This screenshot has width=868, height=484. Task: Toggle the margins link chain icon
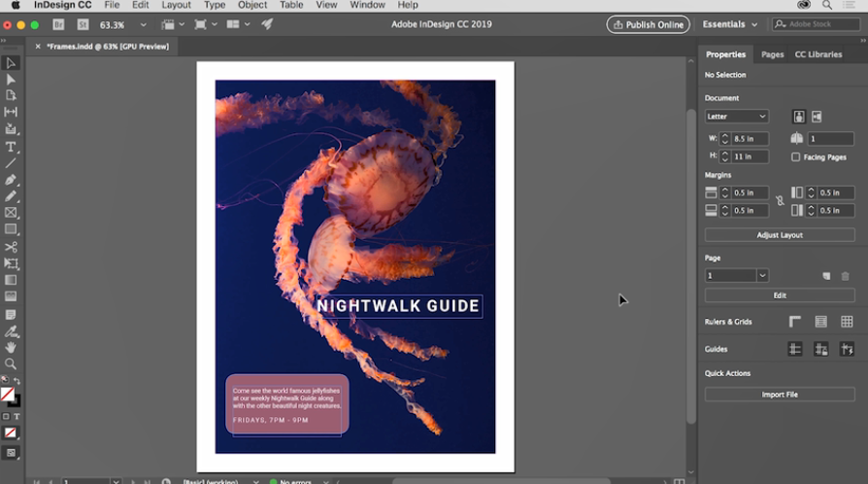point(779,201)
